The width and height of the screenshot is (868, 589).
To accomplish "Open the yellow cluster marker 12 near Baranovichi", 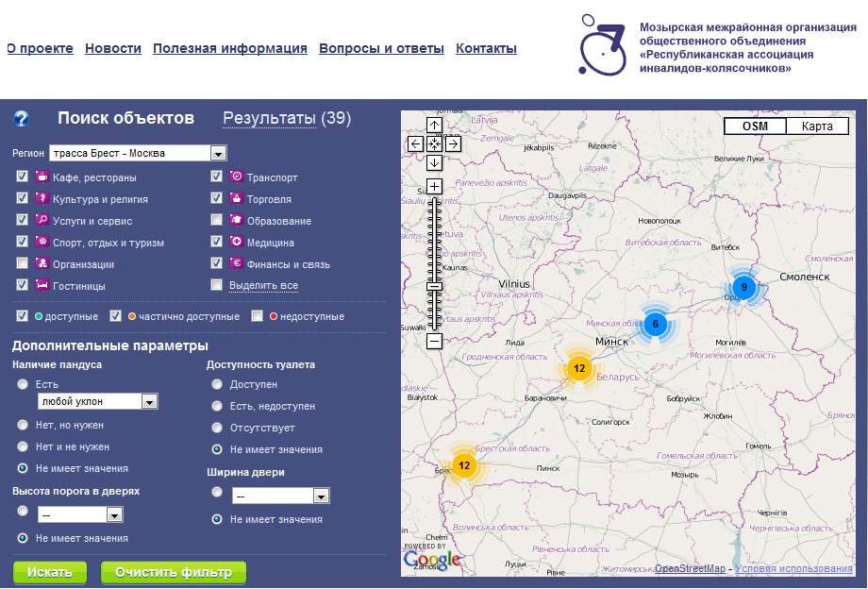I will pyautogui.click(x=579, y=368).
